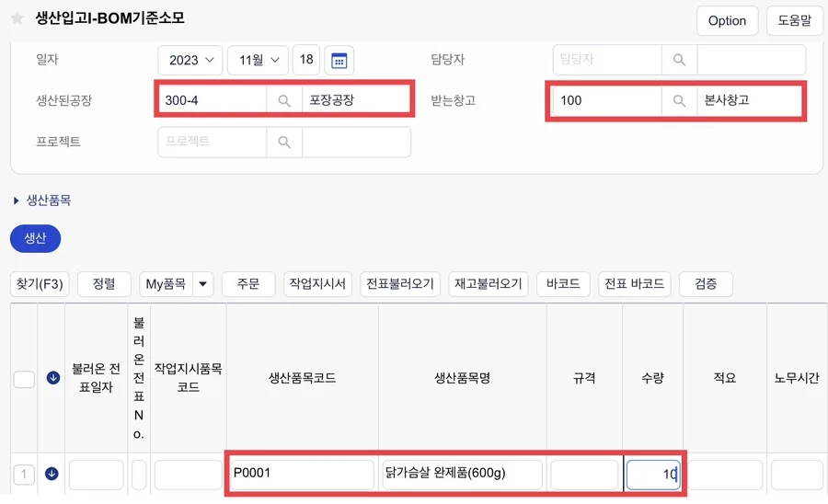This screenshot has width=828, height=504.
Task: Search for 담당자 with magnifier icon
Action: 679,60
